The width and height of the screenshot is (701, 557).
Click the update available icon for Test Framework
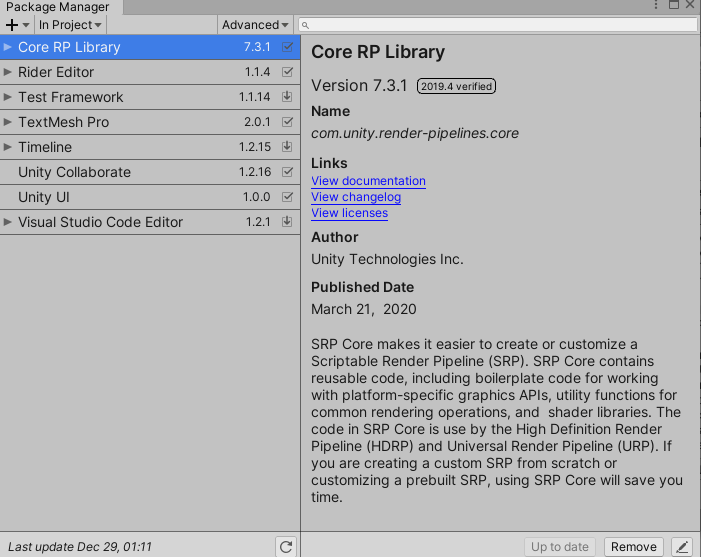288,97
